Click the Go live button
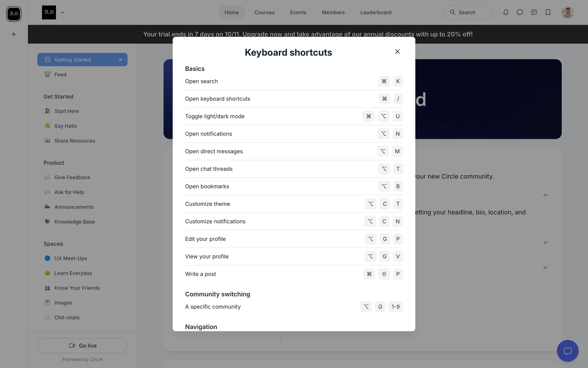The width and height of the screenshot is (588, 368). coord(82,346)
